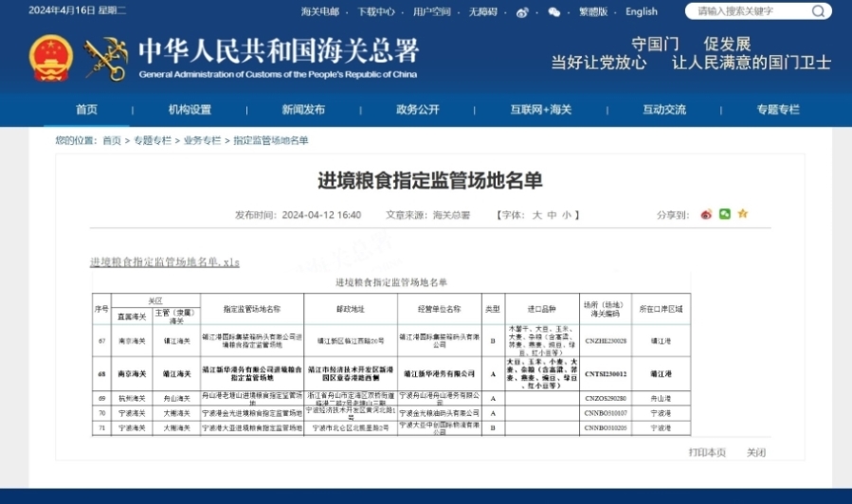
Task: Click customs cell 杭州海关
Action: [x=132, y=399]
